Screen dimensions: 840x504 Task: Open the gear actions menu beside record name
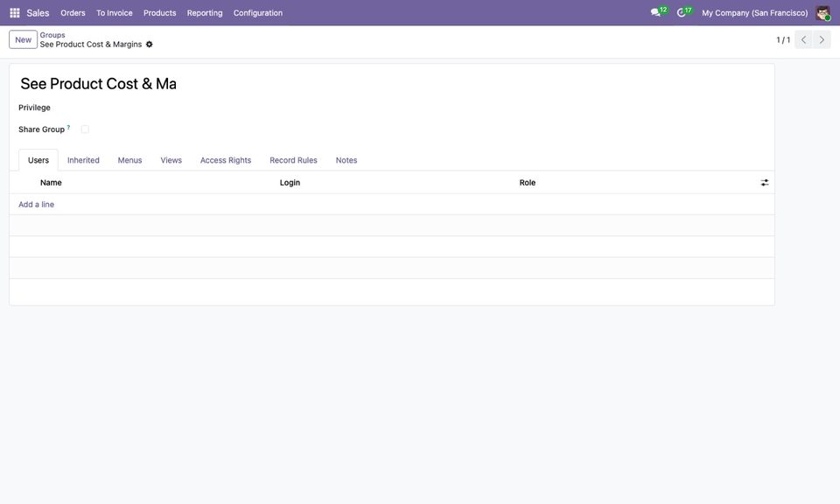coord(150,45)
